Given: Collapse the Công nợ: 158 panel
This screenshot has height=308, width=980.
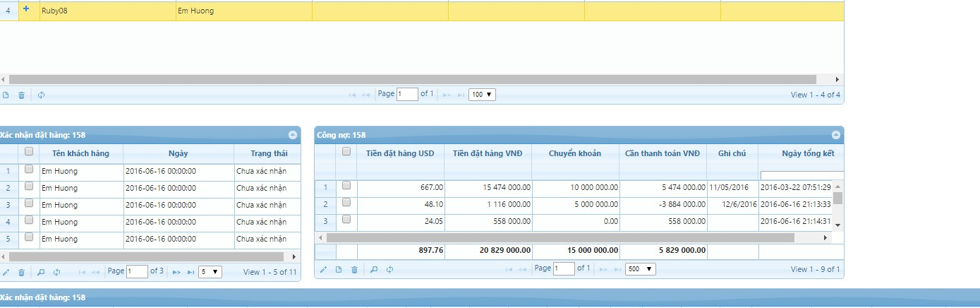Looking at the screenshot, I should (836, 135).
